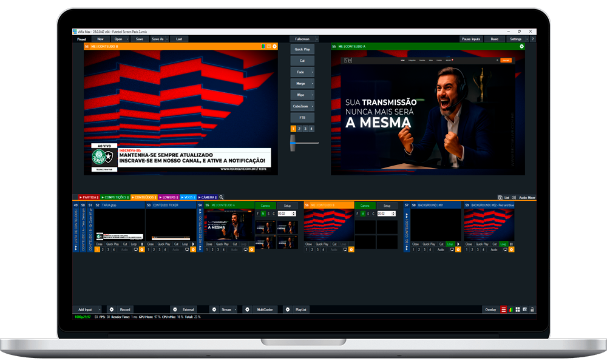Open settings gear of preview header

274,46
